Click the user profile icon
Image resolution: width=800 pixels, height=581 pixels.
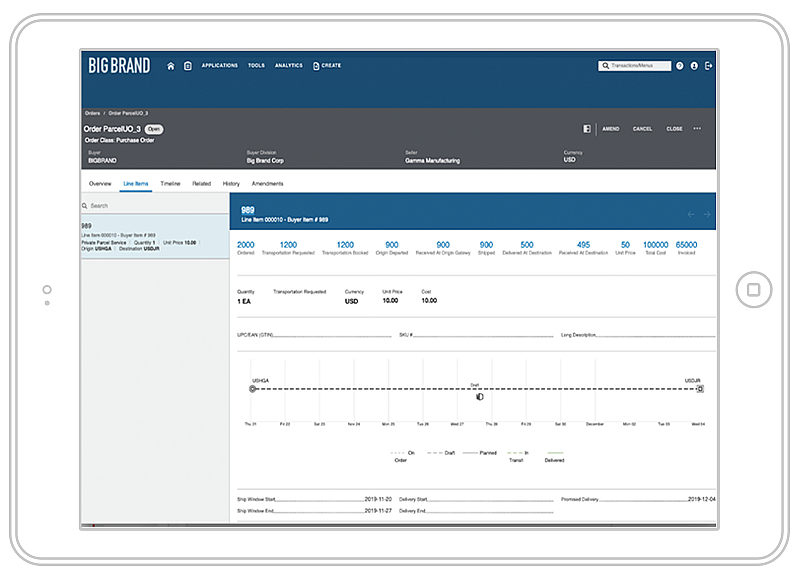point(694,65)
